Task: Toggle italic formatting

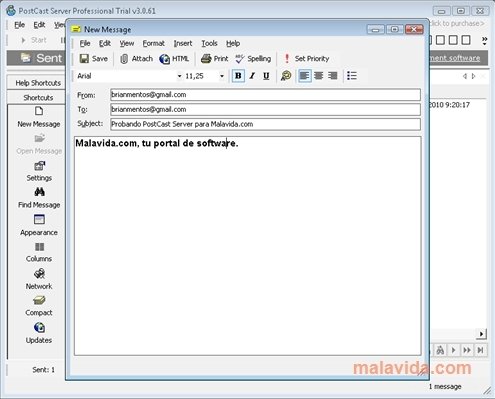Action: coord(252,76)
